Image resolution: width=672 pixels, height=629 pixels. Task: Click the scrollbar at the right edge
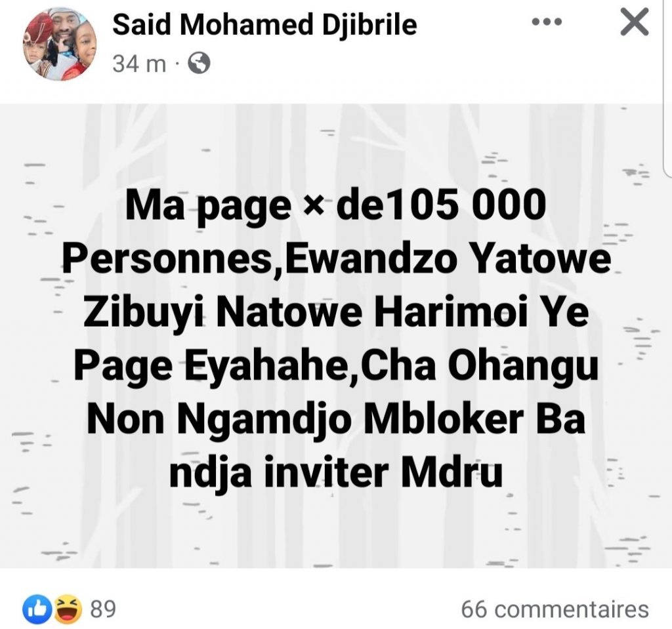pos(667,88)
